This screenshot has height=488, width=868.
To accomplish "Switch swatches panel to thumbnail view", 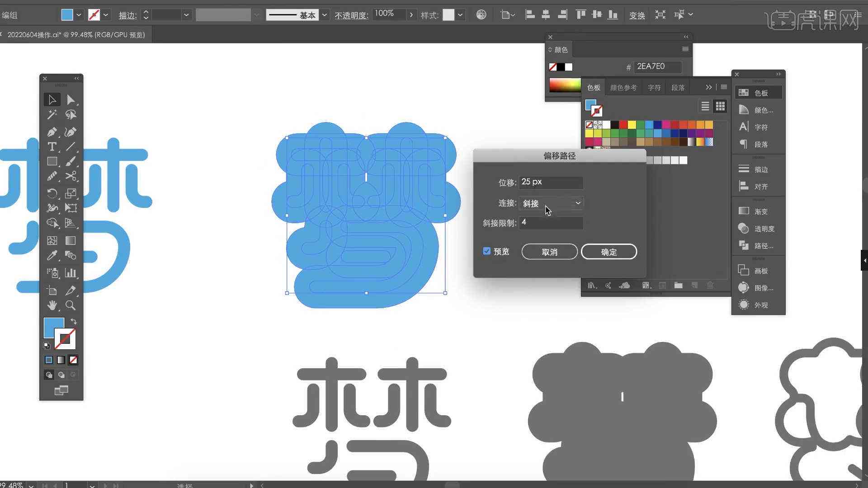I will (720, 106).
